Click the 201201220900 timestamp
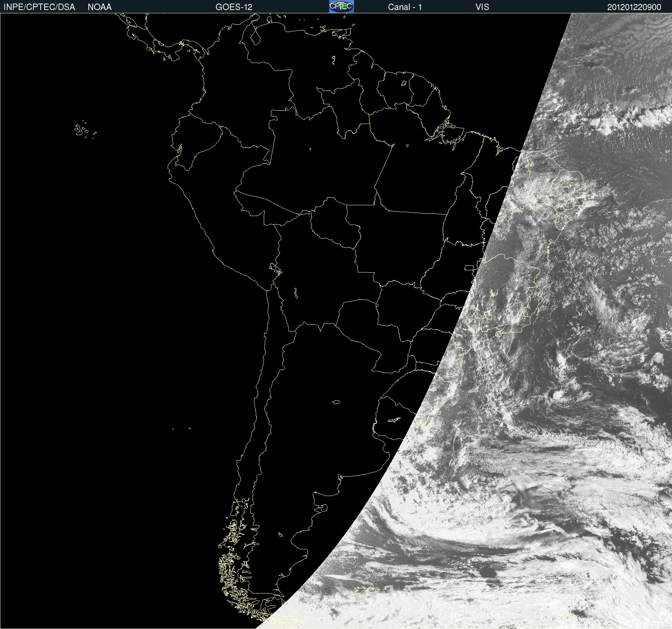 coord(634,7)
